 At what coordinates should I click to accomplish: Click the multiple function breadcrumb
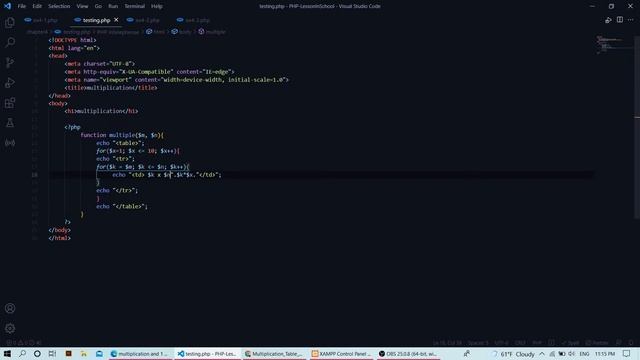click(x=212, y=32)
